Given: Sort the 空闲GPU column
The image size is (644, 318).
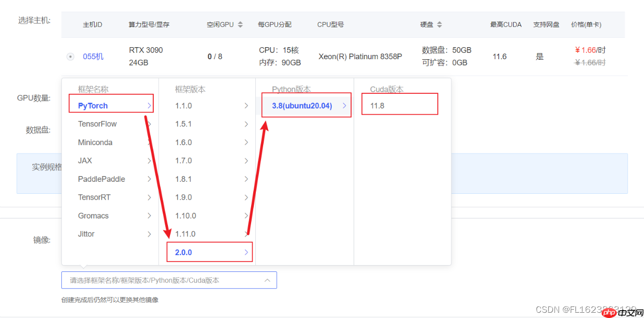Looking at the screenshot, I should click(240, 24).
